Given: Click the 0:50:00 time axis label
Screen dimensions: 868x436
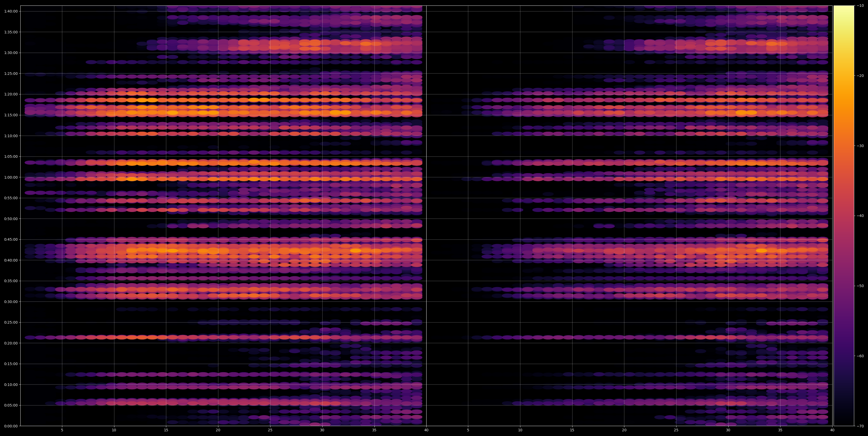Looking at the screenshot, I should point(11,219).
